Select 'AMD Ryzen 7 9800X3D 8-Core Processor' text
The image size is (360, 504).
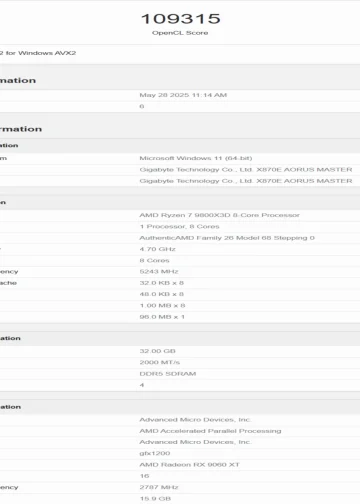click(219, 215)
